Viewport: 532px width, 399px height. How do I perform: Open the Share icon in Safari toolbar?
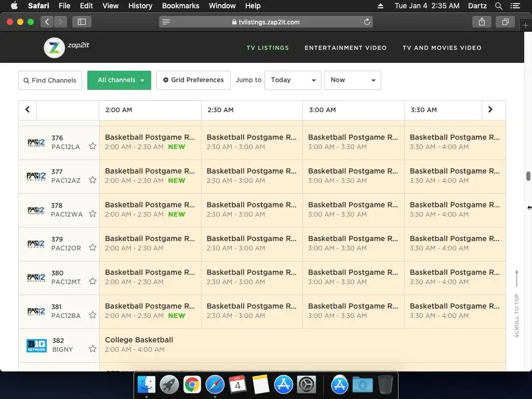tap(482, 22)
